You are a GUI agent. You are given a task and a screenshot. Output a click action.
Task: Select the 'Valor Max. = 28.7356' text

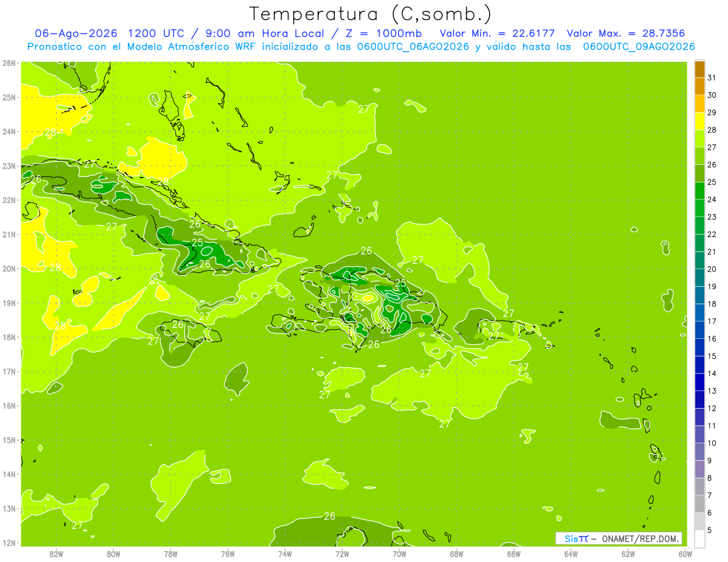pyautogui.click(x=626, y=33)
